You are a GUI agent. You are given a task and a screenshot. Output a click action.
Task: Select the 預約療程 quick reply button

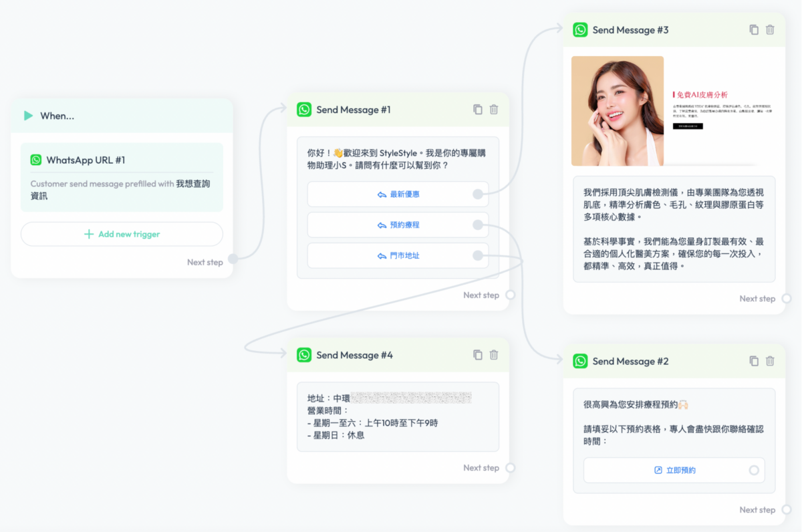(398, 225)
